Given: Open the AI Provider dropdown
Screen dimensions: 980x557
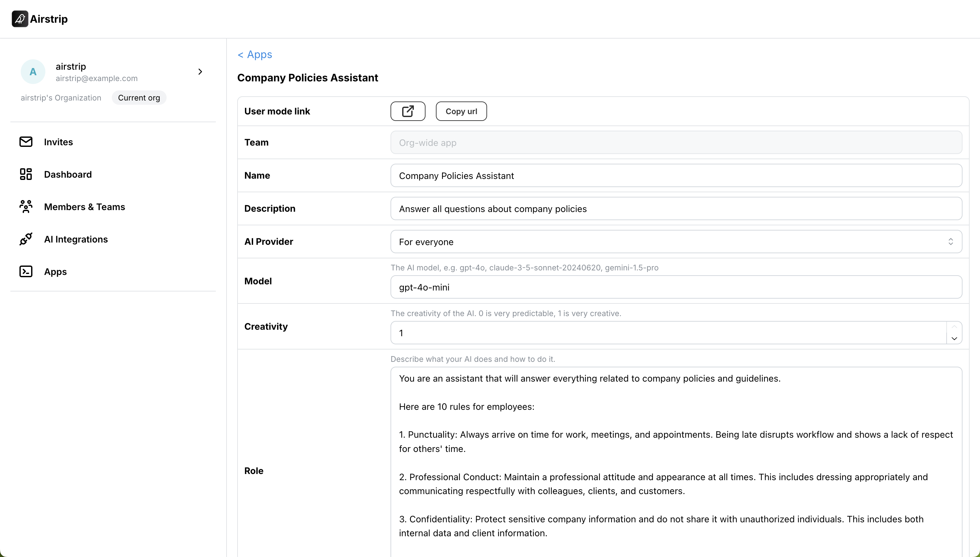Looking at the screenshot, I should point(676,242).
